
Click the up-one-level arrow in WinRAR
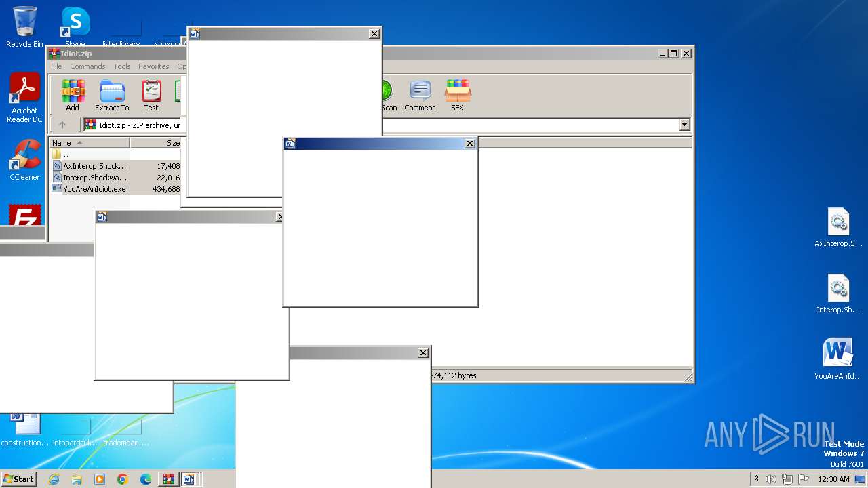pyautogui.click(x=62, y=125)
